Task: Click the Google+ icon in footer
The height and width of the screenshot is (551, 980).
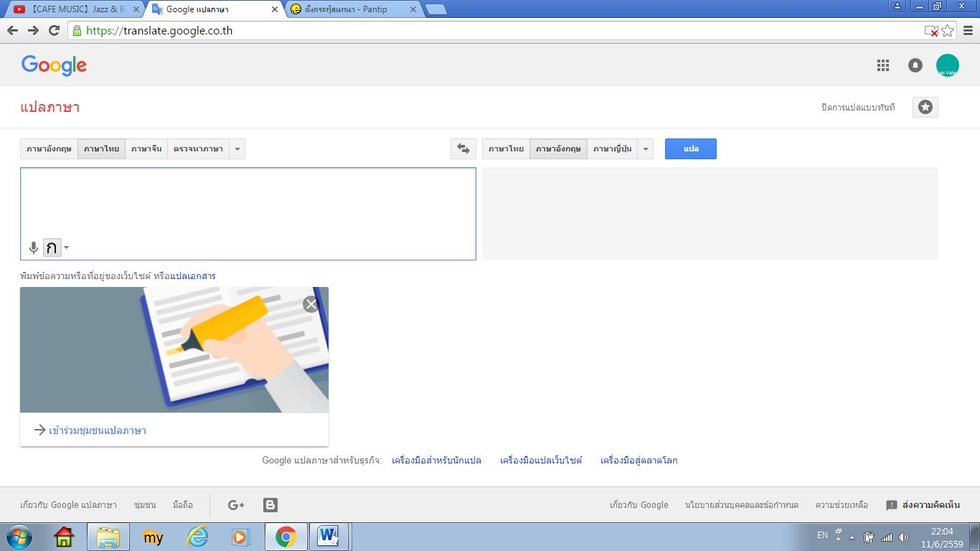Action: 236,505
